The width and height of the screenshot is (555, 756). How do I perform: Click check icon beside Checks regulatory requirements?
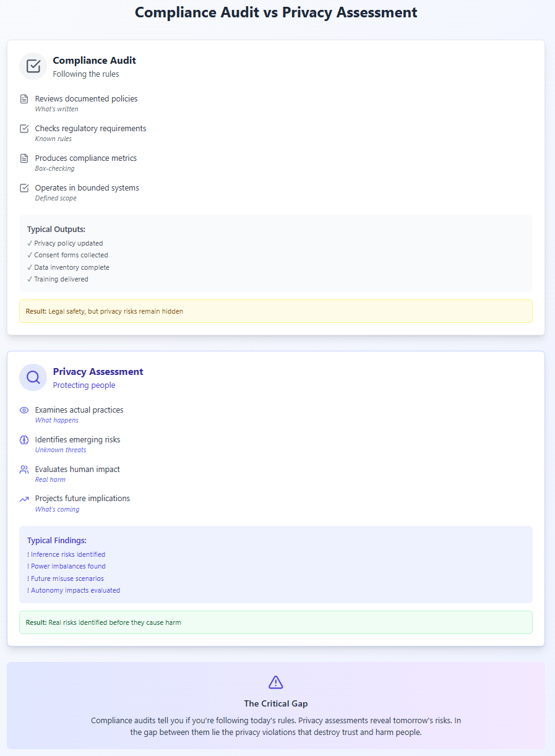(x=24, y=129)
